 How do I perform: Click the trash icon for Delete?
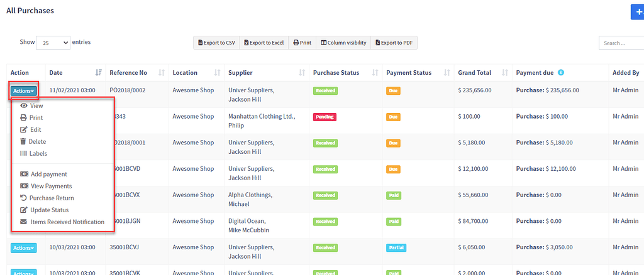coord(23,141)
